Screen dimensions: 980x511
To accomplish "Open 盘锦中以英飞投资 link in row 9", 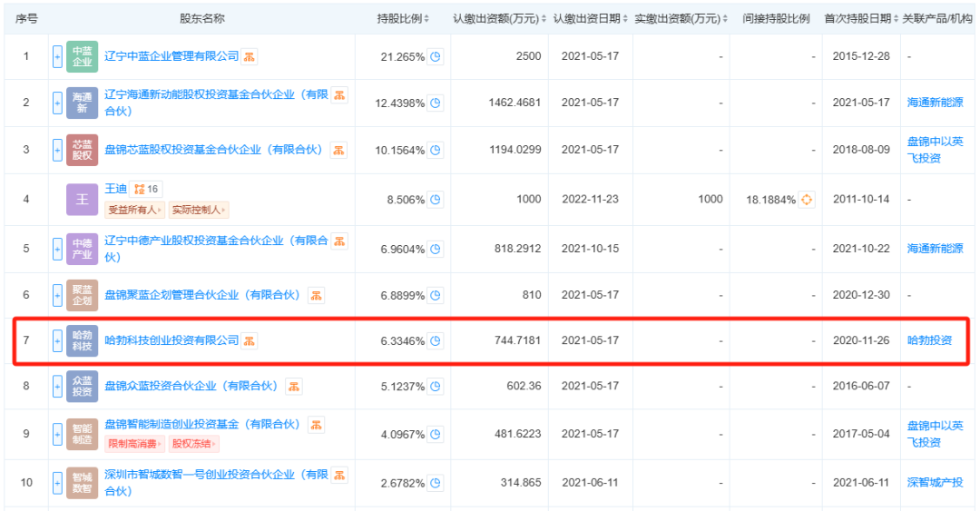I will 935,434.
